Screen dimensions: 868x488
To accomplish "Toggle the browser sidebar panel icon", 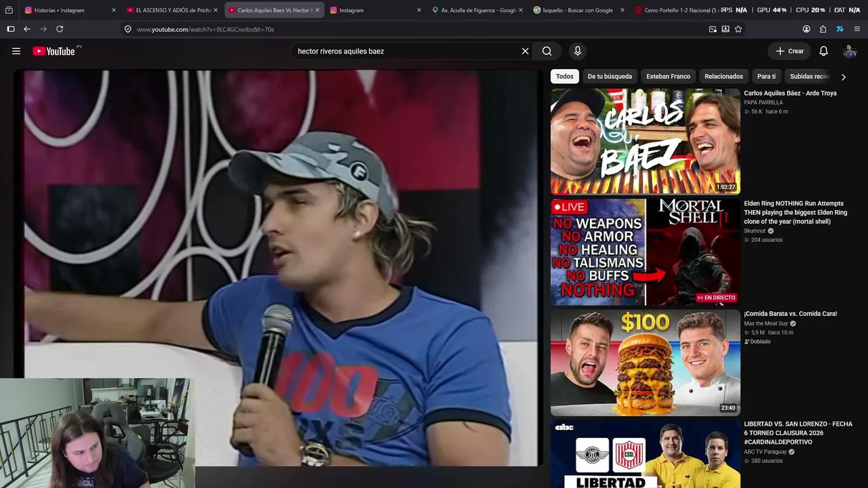I will tap(11, 29).
